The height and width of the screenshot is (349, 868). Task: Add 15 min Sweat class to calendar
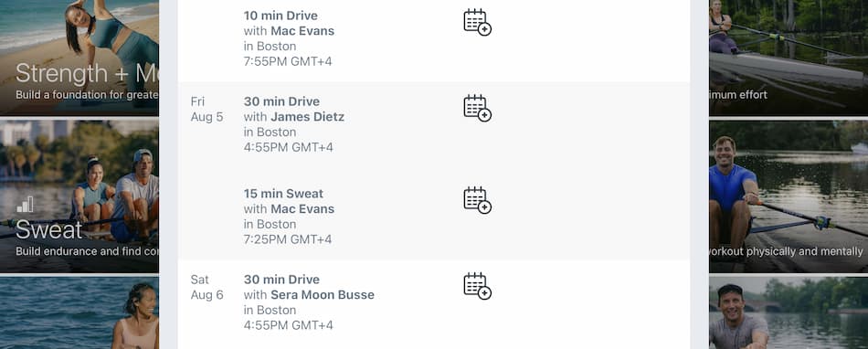point(477,200)
